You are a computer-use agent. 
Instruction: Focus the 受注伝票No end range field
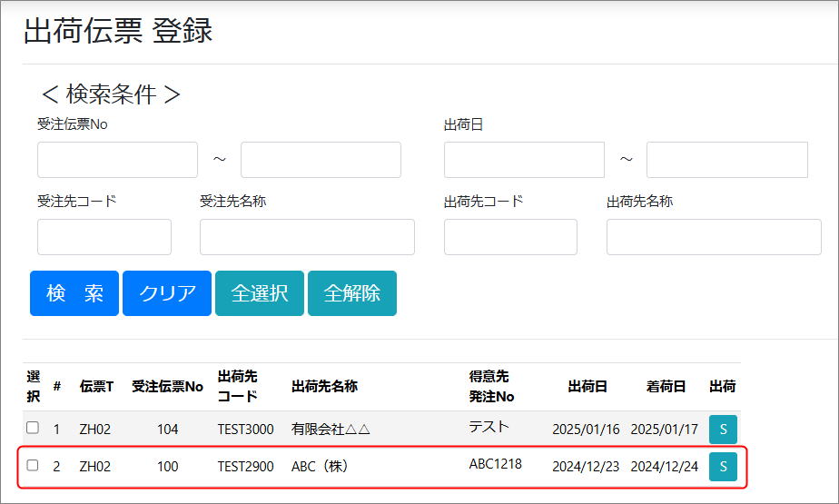[321, 160]
